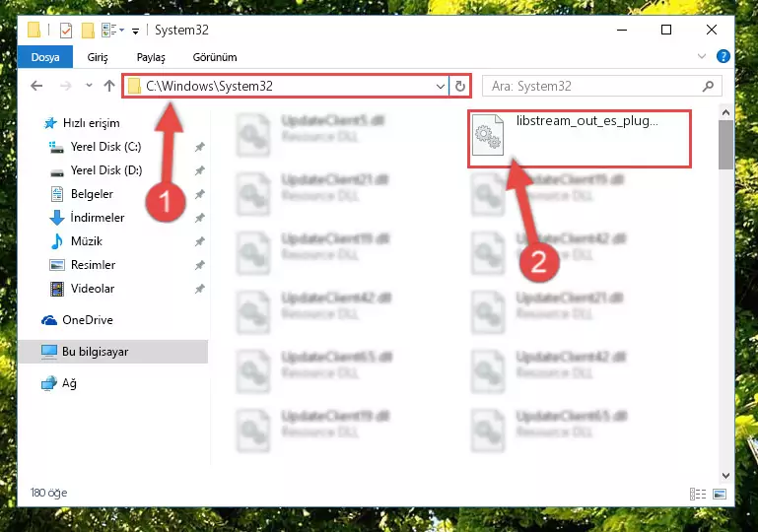758x532 pixels.
Task: Open the Help question mark icon
Action: point(723,56)
